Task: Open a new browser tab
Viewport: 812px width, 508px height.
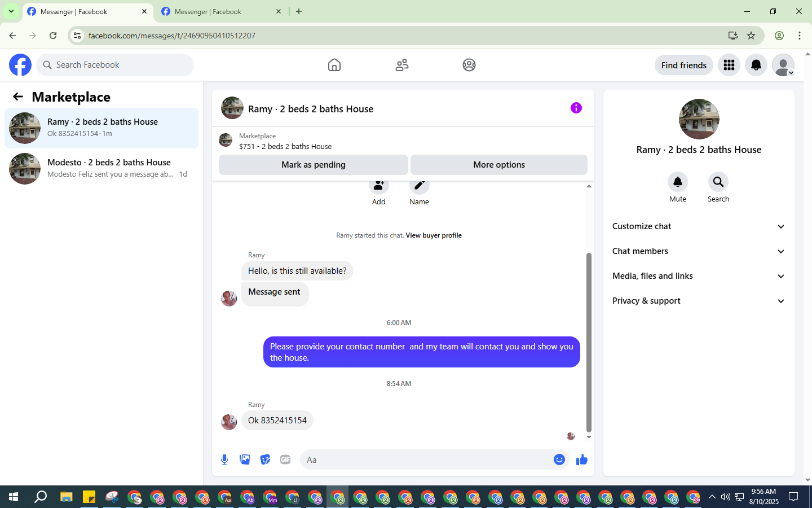Action: 299,11
